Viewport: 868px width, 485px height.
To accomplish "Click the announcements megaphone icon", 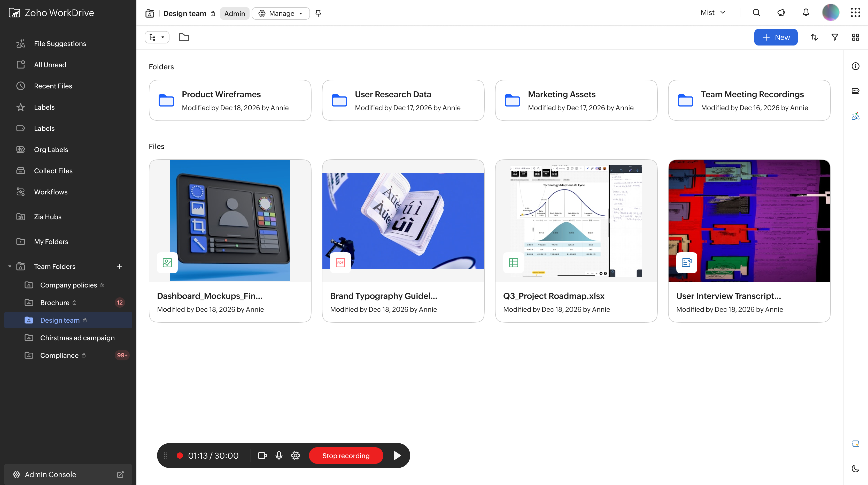I will [781, 13].
